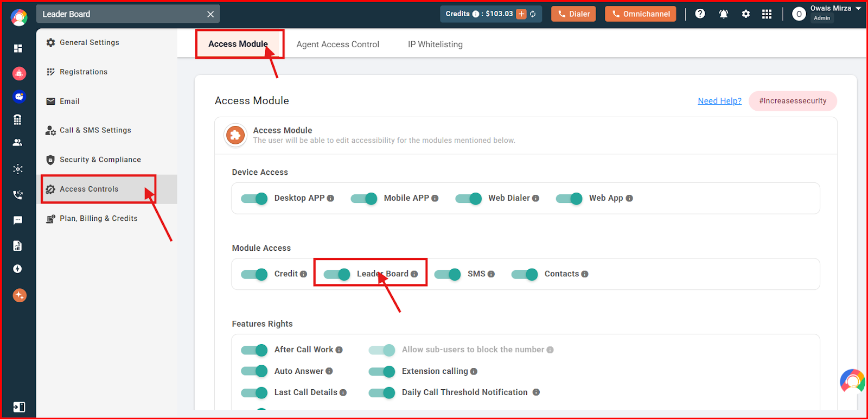Screen dimensions: 868x419
Task: Switch to the Access Module tab
Action: click(x=238, y=44)
